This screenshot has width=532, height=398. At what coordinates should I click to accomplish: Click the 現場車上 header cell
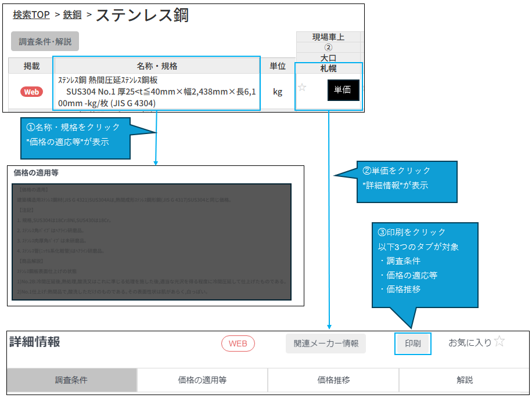coord(328,37)
